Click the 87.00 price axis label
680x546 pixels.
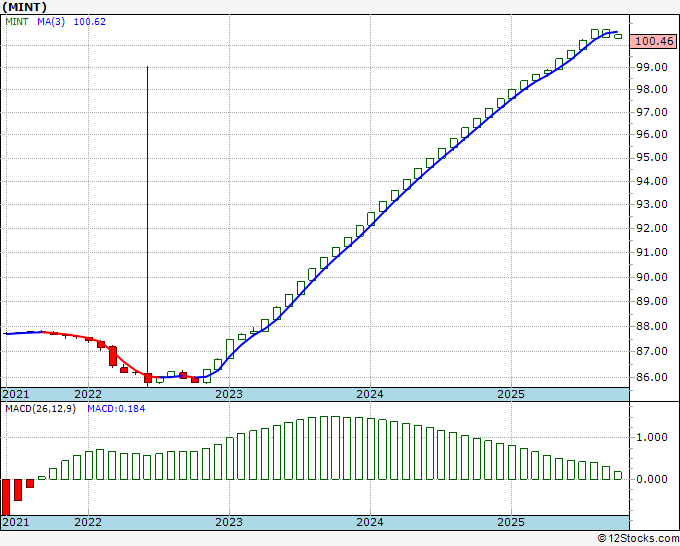pos(651,351)
